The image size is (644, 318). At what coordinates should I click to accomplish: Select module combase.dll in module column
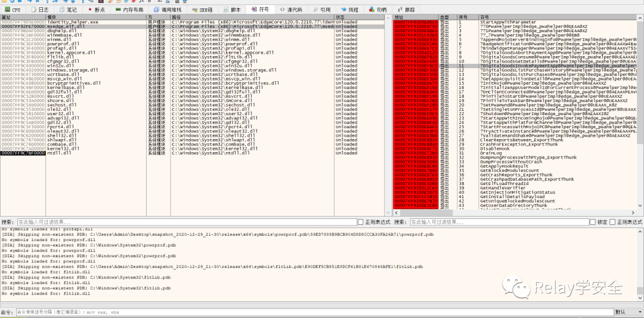(61, 144)
